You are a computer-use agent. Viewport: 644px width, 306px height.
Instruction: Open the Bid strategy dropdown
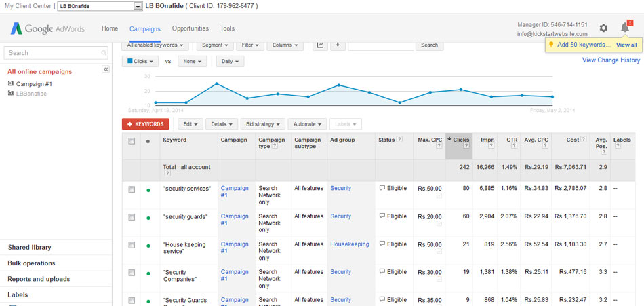(263, 124)
